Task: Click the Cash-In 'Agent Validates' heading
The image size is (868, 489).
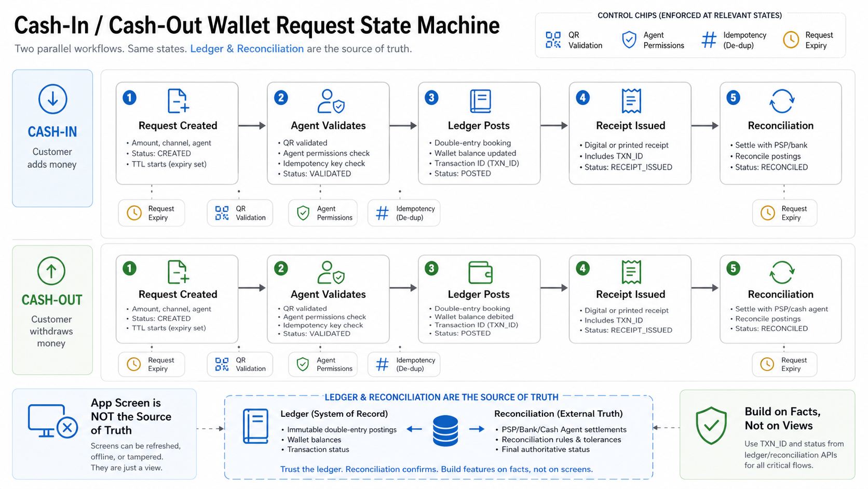Action: click(328, 126)
